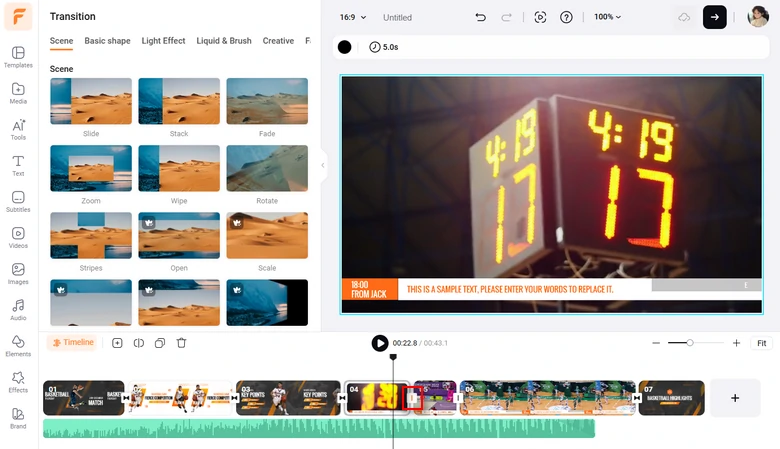
Task: Click the sample text banner in preview
Action: [510, 289]
